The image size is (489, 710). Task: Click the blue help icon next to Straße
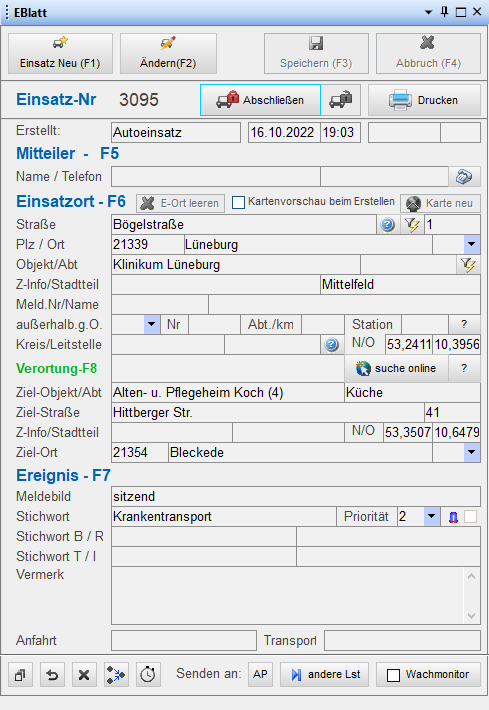click(x=388, y=225)
